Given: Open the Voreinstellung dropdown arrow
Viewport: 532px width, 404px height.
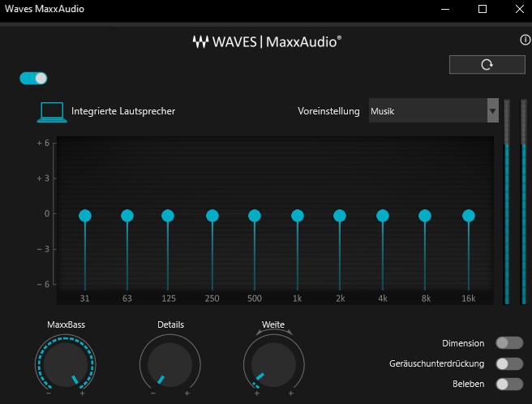Looking at the screenshot, I should 492,110.
